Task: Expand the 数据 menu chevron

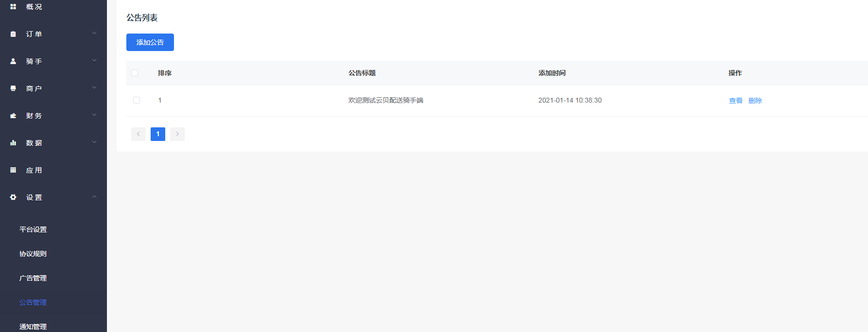Action: [x=94, y=142]
